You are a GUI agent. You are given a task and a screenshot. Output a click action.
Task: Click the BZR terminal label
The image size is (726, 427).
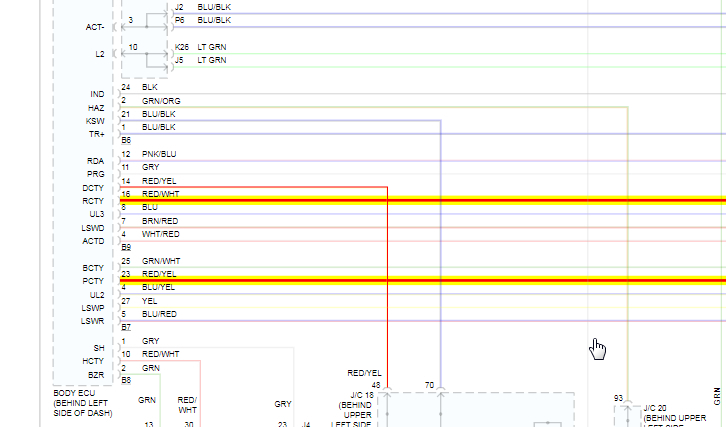(x=96, y=375)
